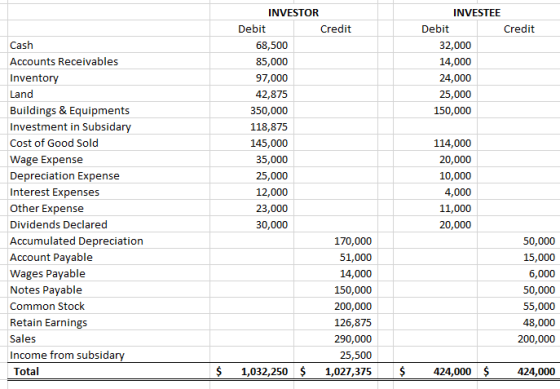Select the Depreciation Expense label cell
The image size is (560, 389).
click(x=65, y=176)
